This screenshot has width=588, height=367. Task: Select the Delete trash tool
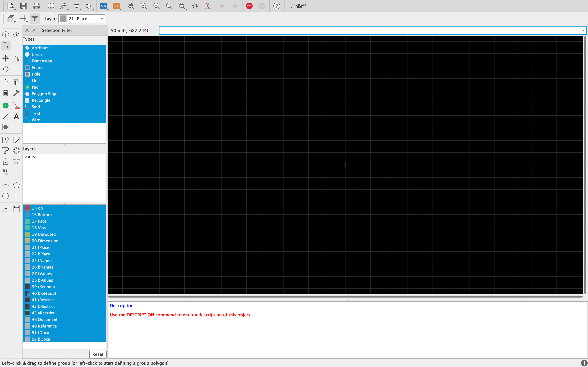(x=6, y=93)
